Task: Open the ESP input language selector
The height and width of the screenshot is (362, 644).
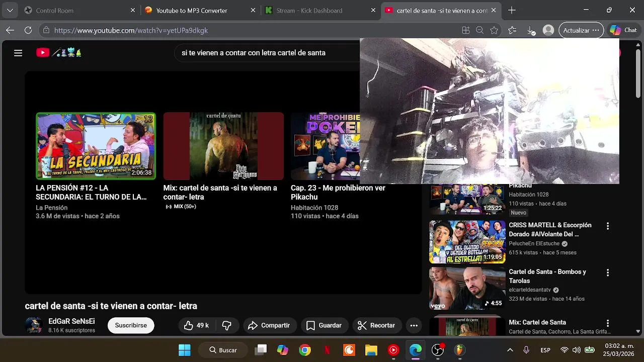Action: (x=545, y=350)
